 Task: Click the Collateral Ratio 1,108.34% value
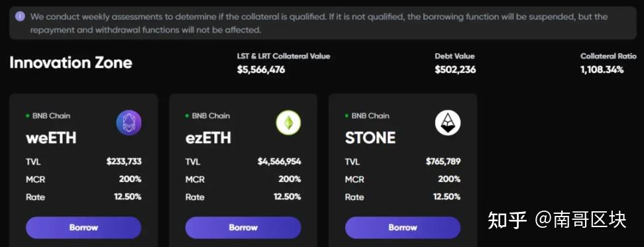pos(602,70)
